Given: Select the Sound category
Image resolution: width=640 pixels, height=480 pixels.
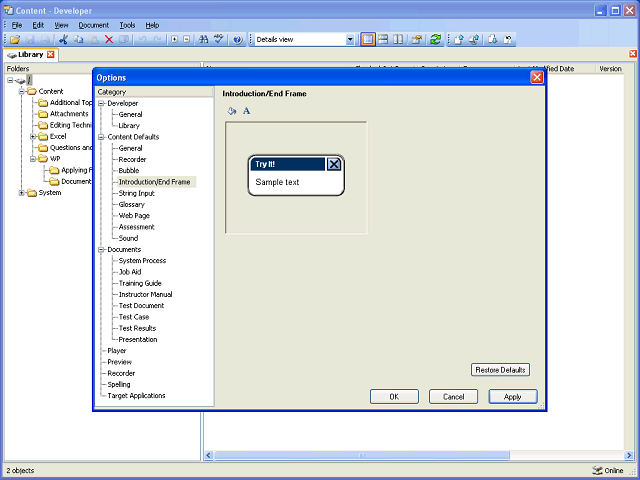Looking at the screenshot, I should coord(128,238).
